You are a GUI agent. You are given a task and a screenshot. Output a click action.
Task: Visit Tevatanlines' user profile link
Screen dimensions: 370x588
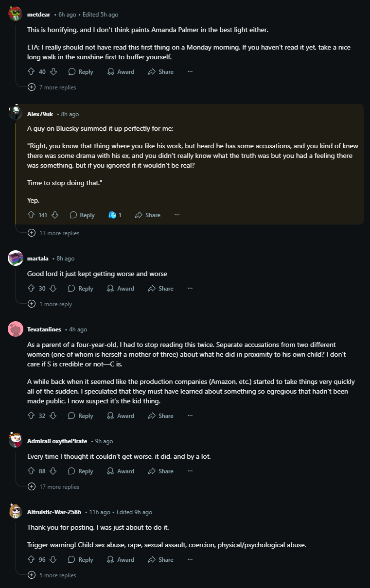(44, 329)
